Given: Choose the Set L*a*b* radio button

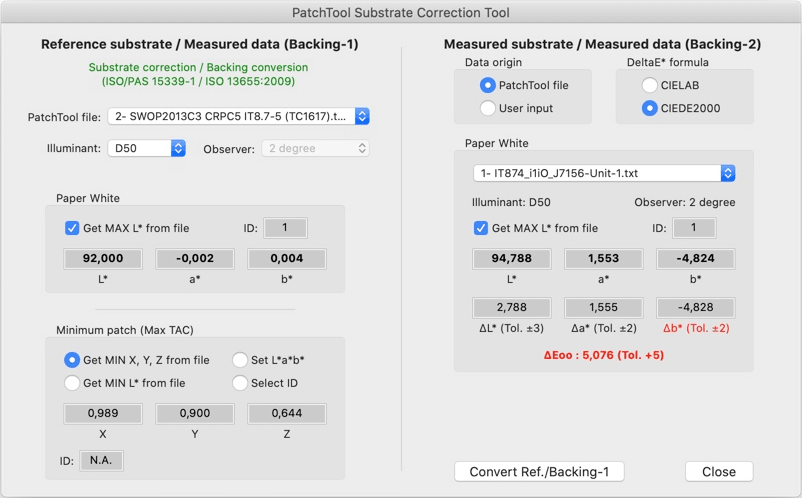Looking at the screenshot, I should (x=240, y=360).
